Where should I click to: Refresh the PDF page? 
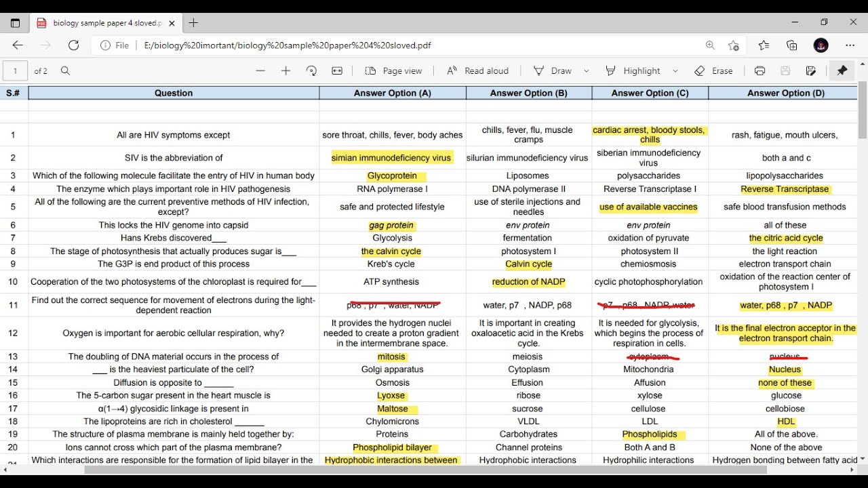(74, 45)
